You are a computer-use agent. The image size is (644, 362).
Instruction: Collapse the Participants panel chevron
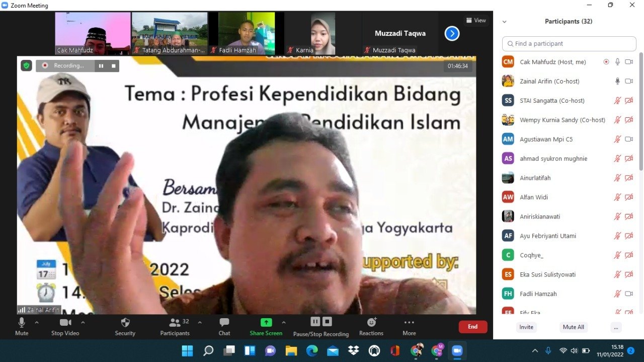point(505,22)
